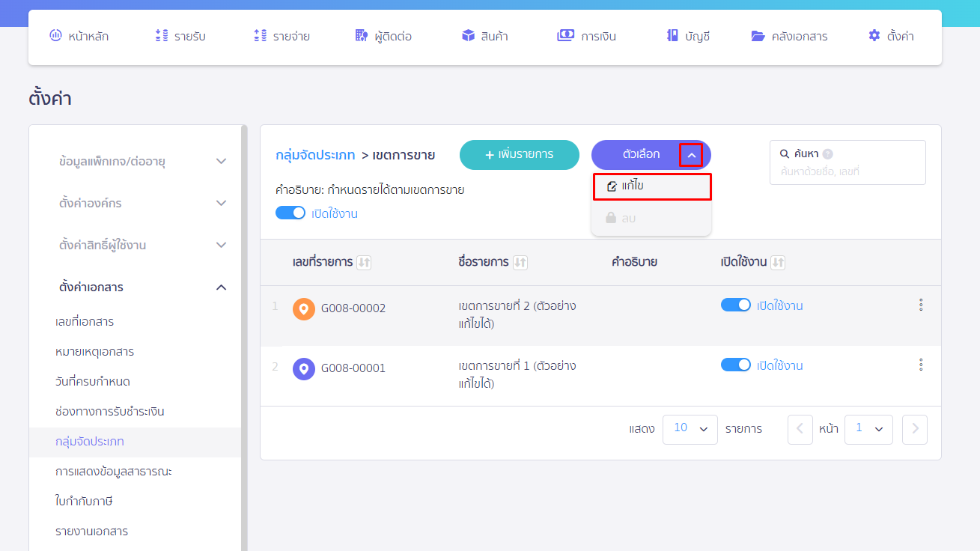Open three-dot menu for G008-00001 row
The height and width of the screenshot is (551, 980).
coord(920,365)
